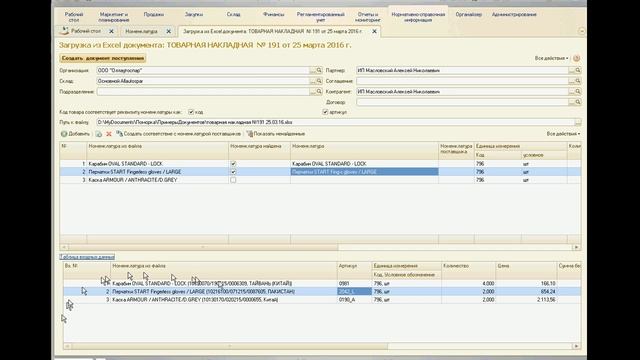640x360 pixels.
Task: Open search for the Подразделение field
Action: 319,91
